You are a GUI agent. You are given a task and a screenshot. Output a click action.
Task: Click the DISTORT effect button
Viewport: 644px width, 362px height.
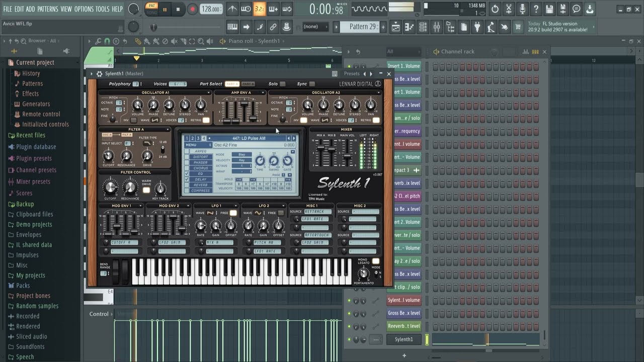201,157
